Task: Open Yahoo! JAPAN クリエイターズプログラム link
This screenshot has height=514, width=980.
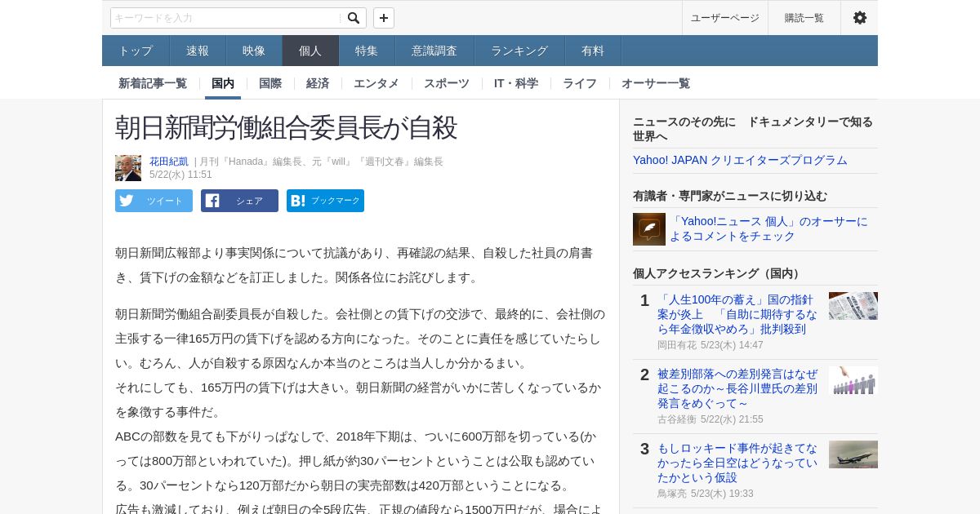Action: (740, 160)
